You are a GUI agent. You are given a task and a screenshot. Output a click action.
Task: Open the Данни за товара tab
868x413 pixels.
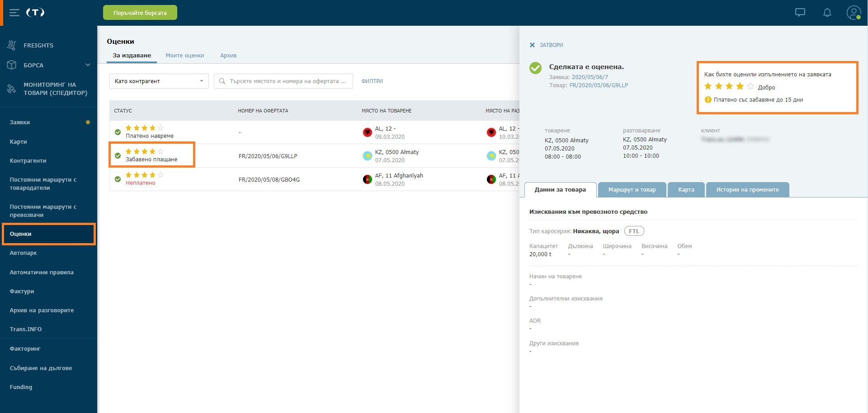tap(560, 190)
